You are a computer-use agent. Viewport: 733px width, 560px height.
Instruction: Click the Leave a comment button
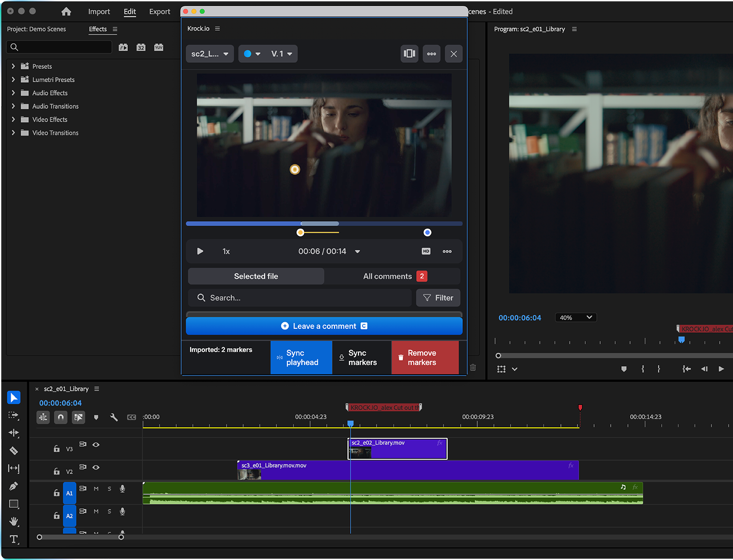[324, 326]
